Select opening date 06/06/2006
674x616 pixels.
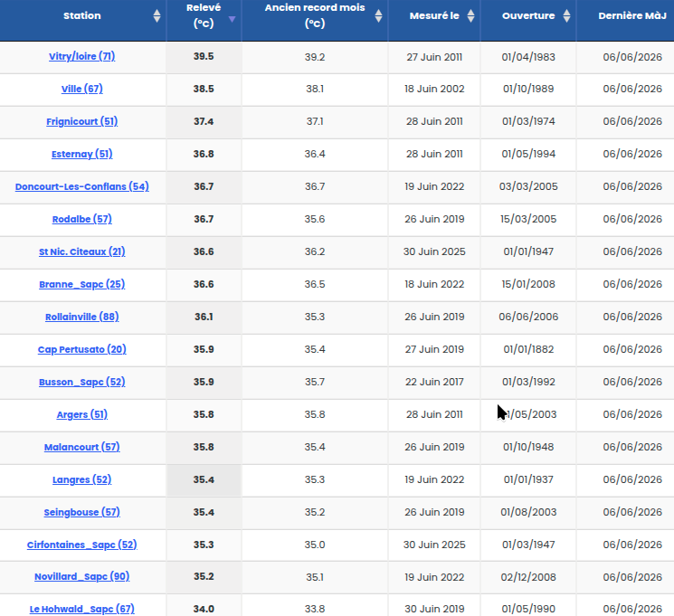click(x=528, y=317)
